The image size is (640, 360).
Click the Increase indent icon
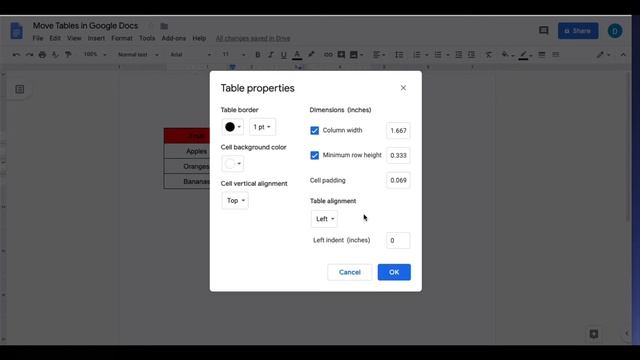coord(471,54)
